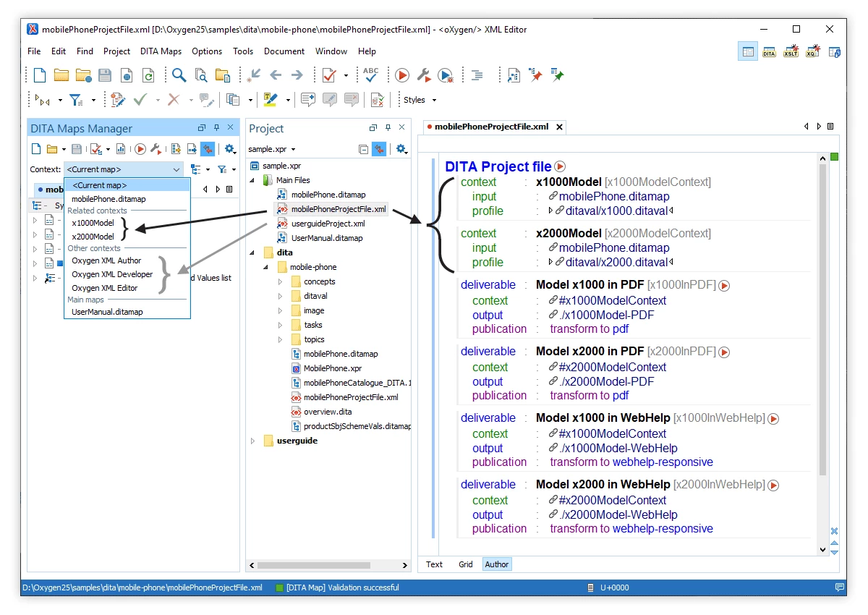Toggle Link with Editor in Project panel
Screen dimensions: 868x615
(379, 149)
